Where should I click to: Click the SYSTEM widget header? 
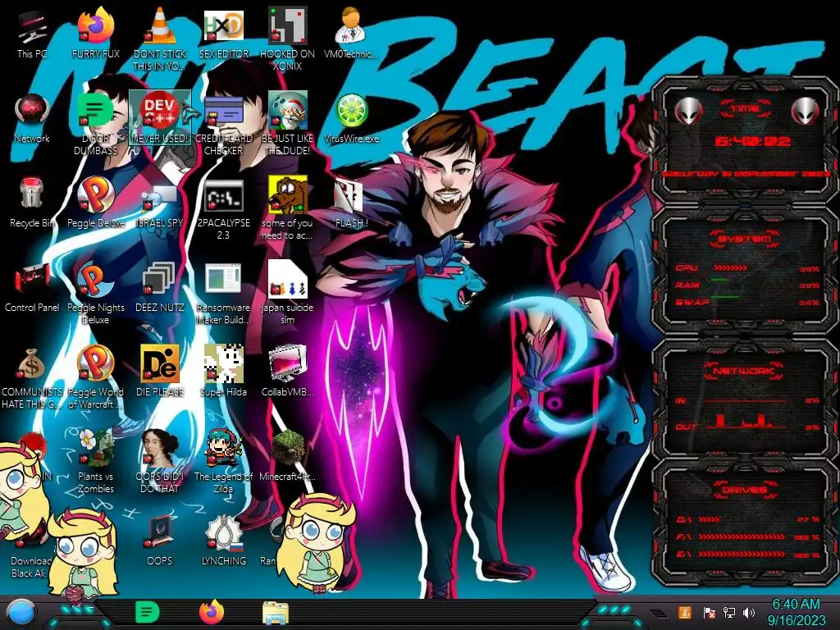coord(745,239)
